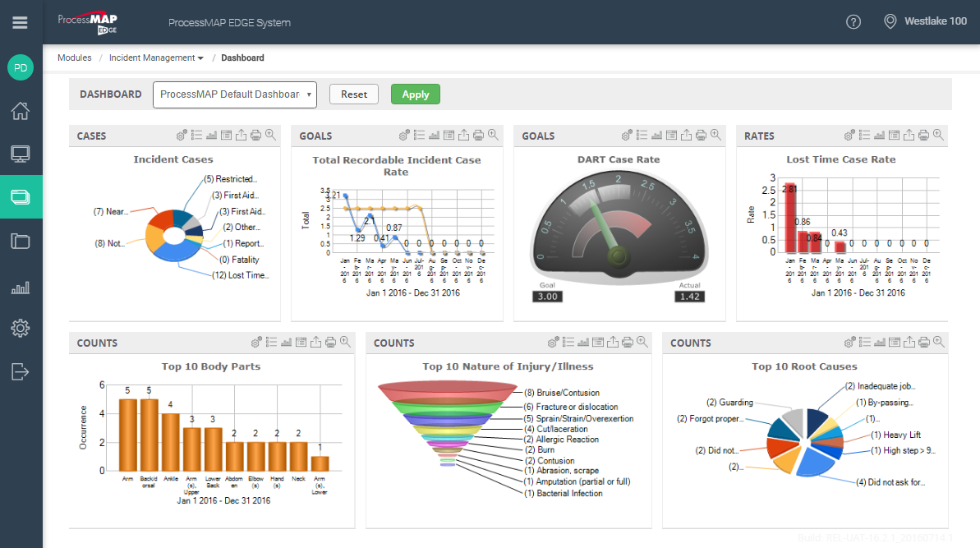Open the data grid view on Incident Cases
Image resolution: width=980 pixels, height=548 pixels.
(x=226, y=135)
